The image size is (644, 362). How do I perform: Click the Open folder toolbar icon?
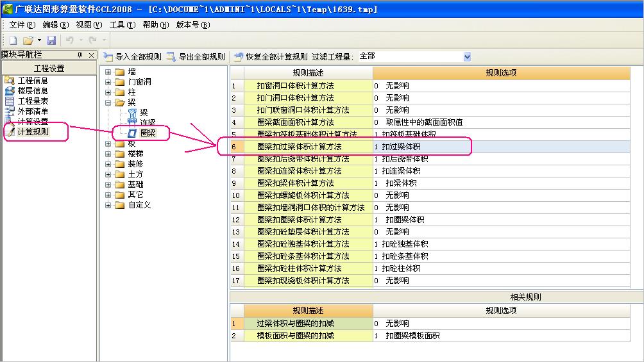point(28,40)
